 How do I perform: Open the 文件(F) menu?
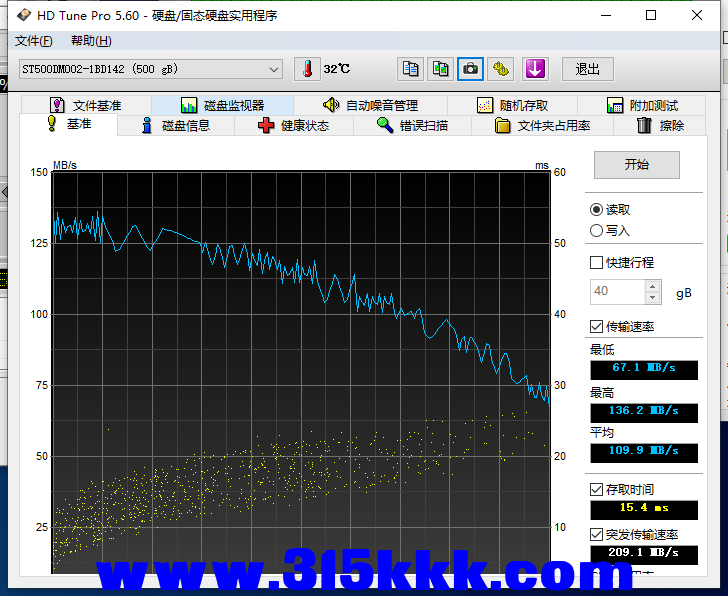click(x=34, y=41)
